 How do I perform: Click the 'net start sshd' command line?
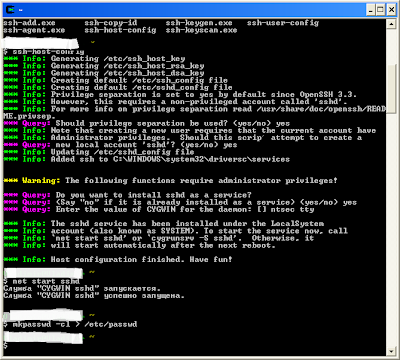[42, 281]
